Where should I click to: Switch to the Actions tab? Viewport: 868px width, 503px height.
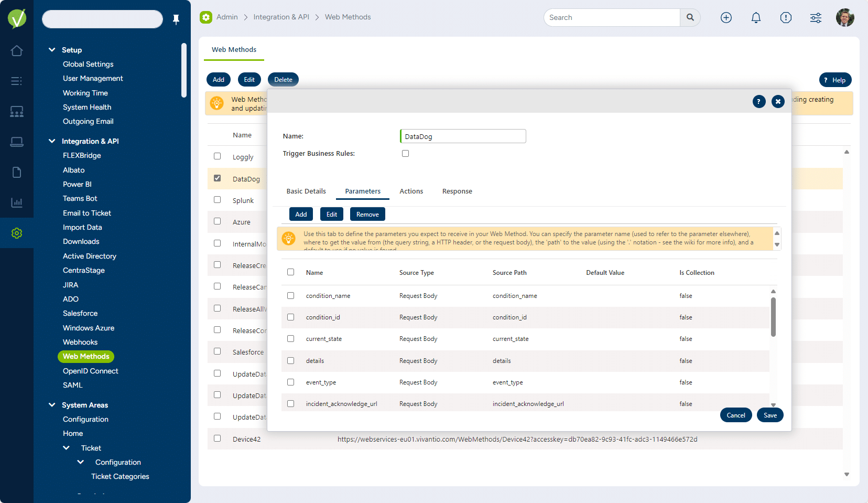[411, 191]
